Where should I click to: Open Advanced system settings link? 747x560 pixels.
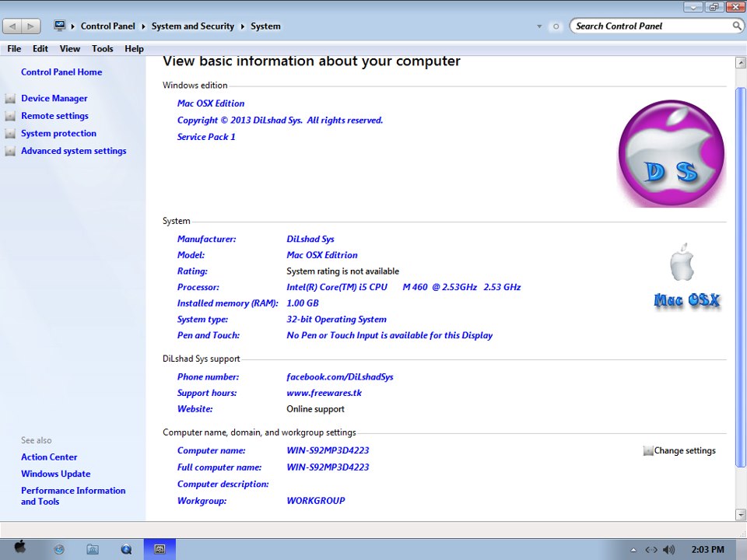click(x=74, y=151)
